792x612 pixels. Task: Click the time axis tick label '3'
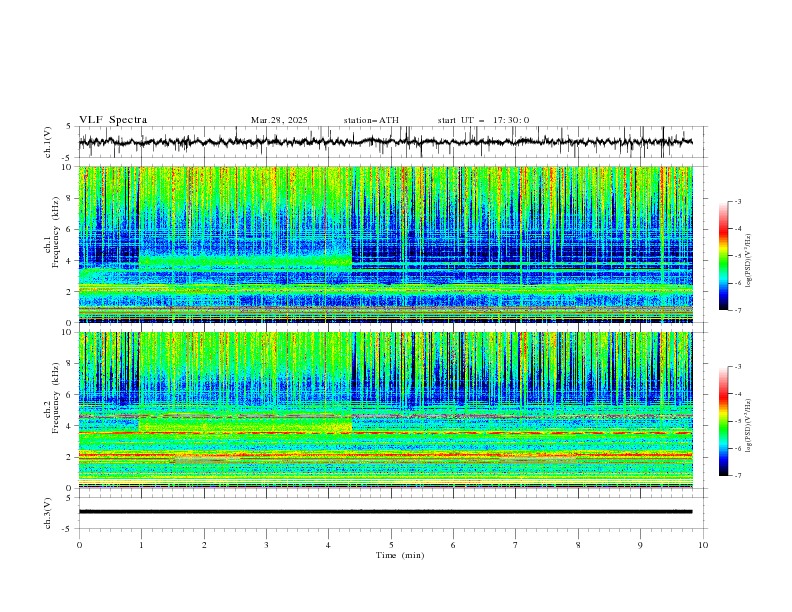pos(266,545)
